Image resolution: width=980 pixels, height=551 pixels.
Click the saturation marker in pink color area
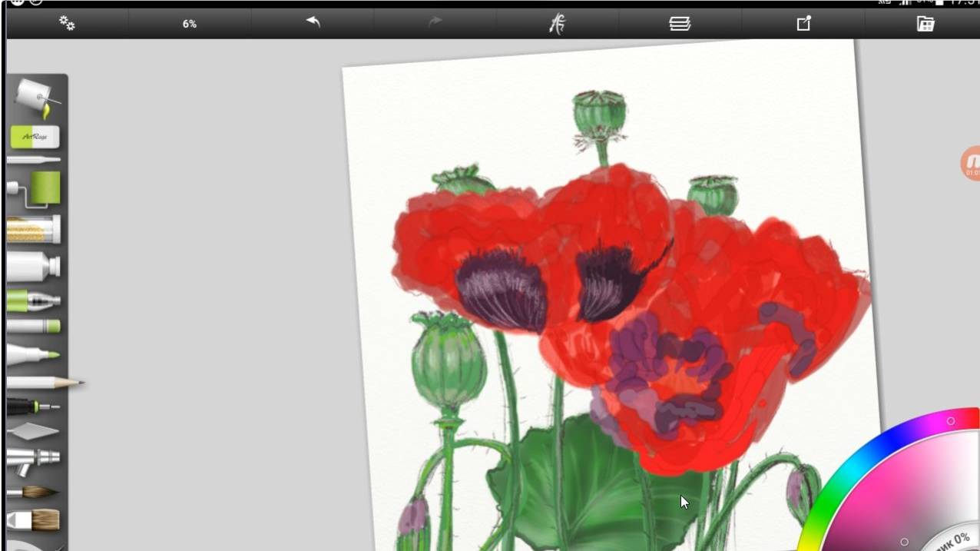904,543
